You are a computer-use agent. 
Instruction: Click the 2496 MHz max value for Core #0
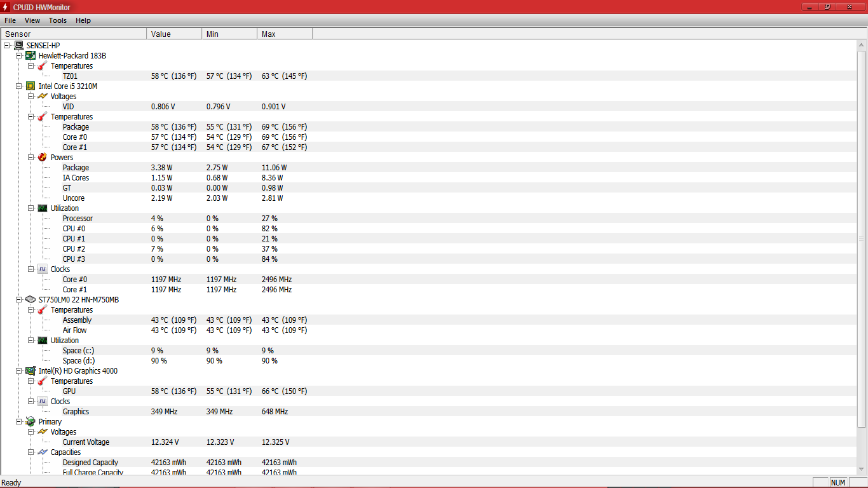coord(276,280)
